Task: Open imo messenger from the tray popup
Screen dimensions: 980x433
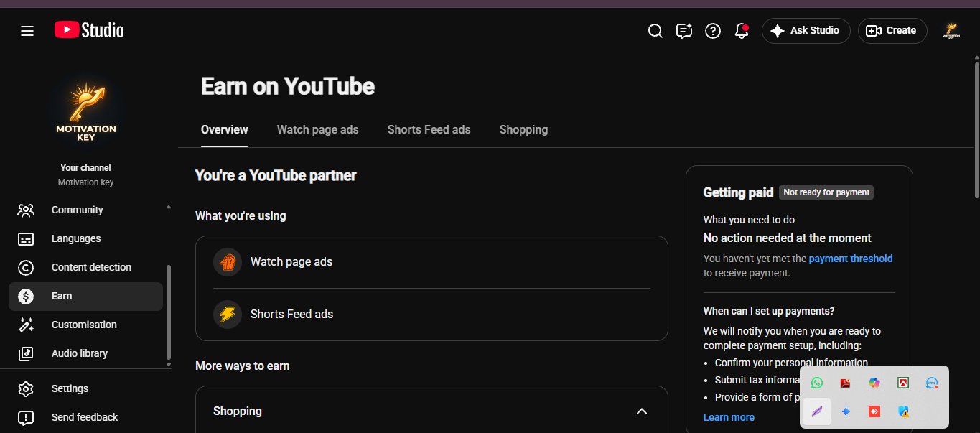Action: (x=932, y=383)
